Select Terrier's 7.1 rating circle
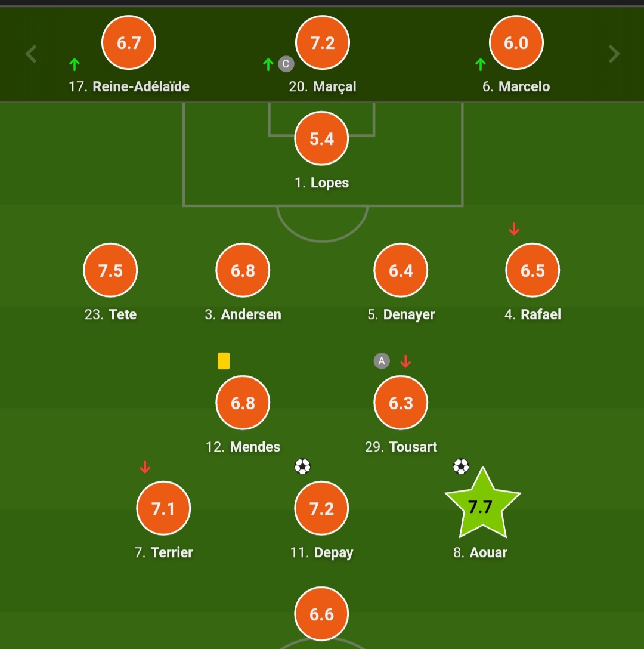Screen dimensions: 644x649 [x=163, y=508]
